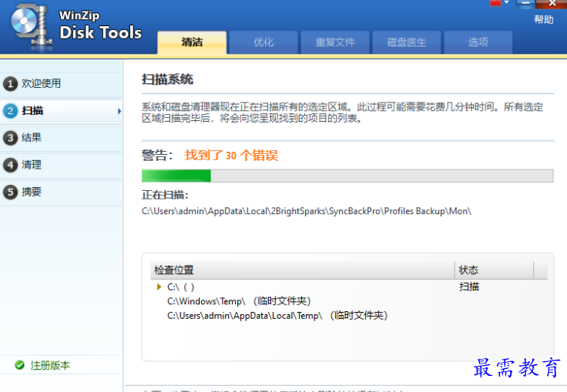
Task: Click the green checkmark registered icon
Action: click(x=19, y=365)
